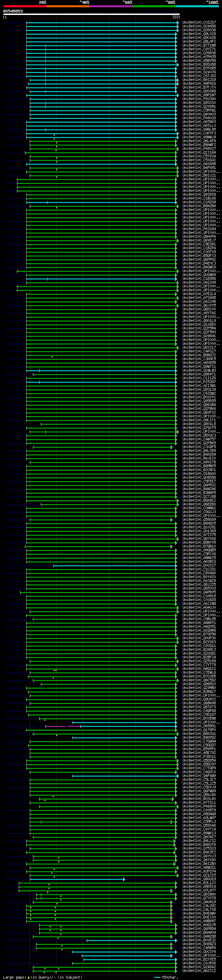Select hit label UniRef100_Q6PRD4
Image resolution: width=222 pixels, height=980 pixels.
(x=199, y=929)
